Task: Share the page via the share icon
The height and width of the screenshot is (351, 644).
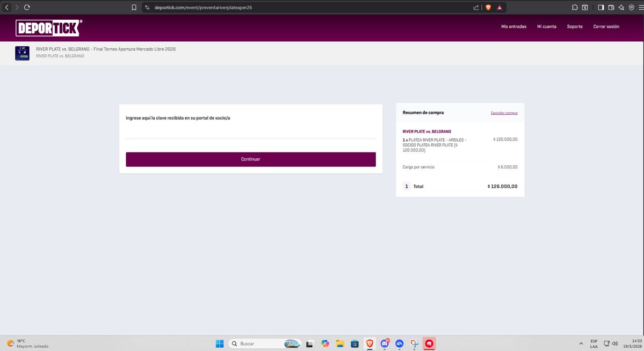Action: pyautogui.click(x=476, y=8)
